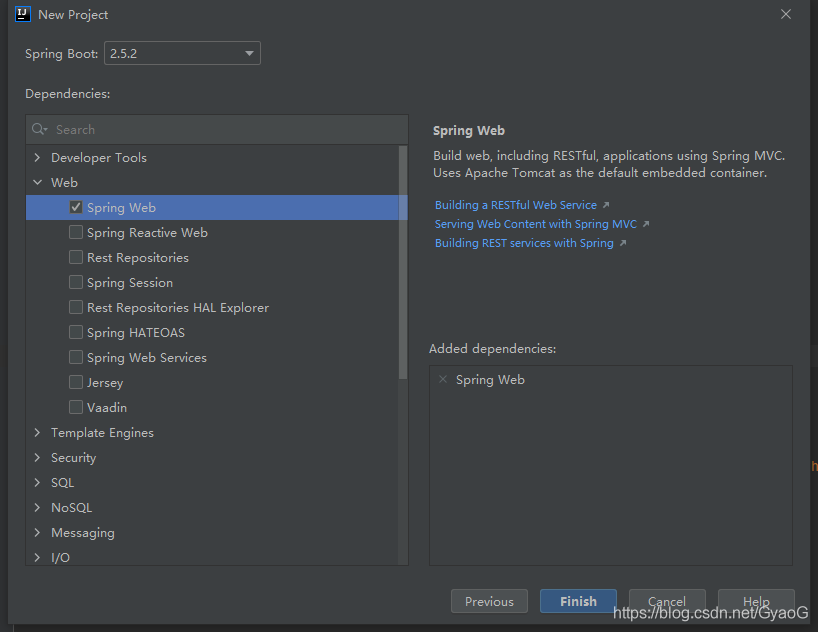Expand the Security category
The width and height of the screenshot is (818, 632).
37,457
